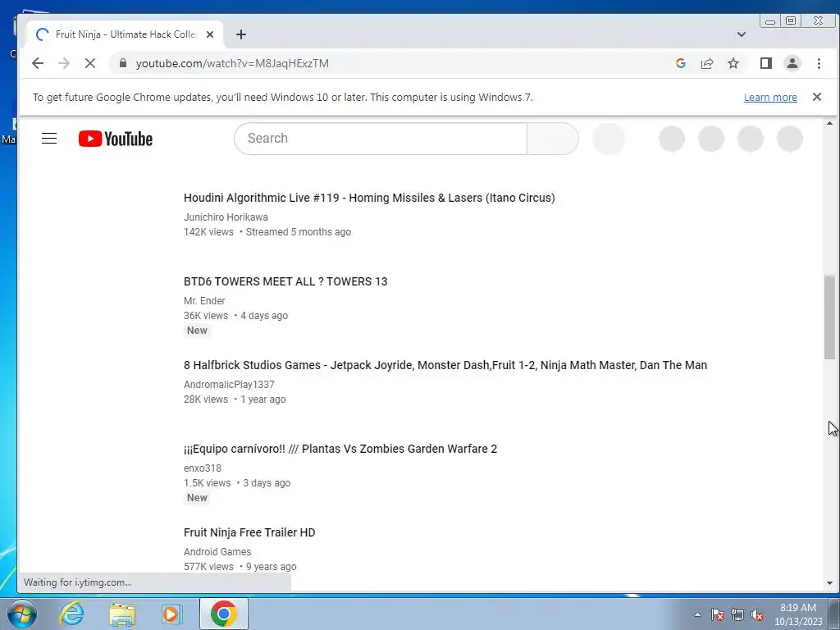
Task: Focus the YouTube Search field
Action: click(x=381, y=138)
